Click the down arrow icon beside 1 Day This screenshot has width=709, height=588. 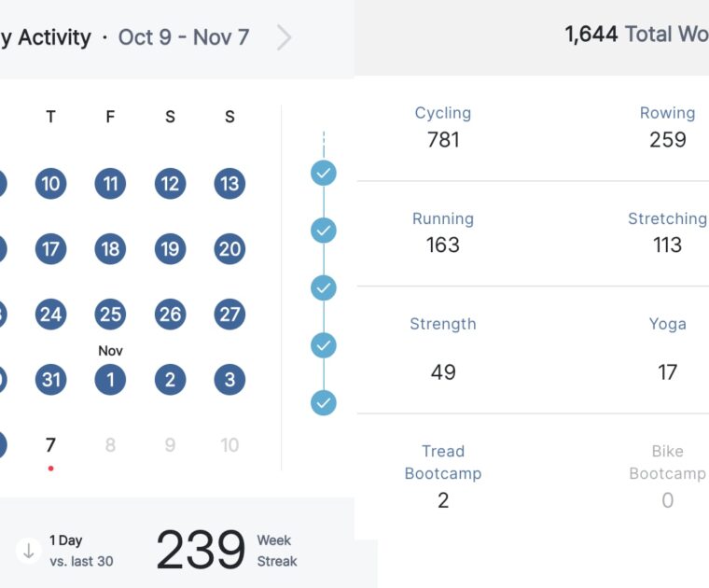(29, 551)
